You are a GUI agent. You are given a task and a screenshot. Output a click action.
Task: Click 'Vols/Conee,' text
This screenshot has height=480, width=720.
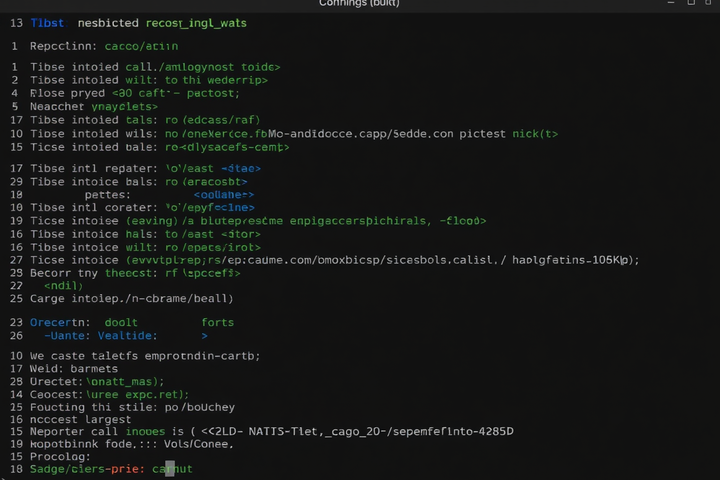pyautogui.click(x=199, y=444)
